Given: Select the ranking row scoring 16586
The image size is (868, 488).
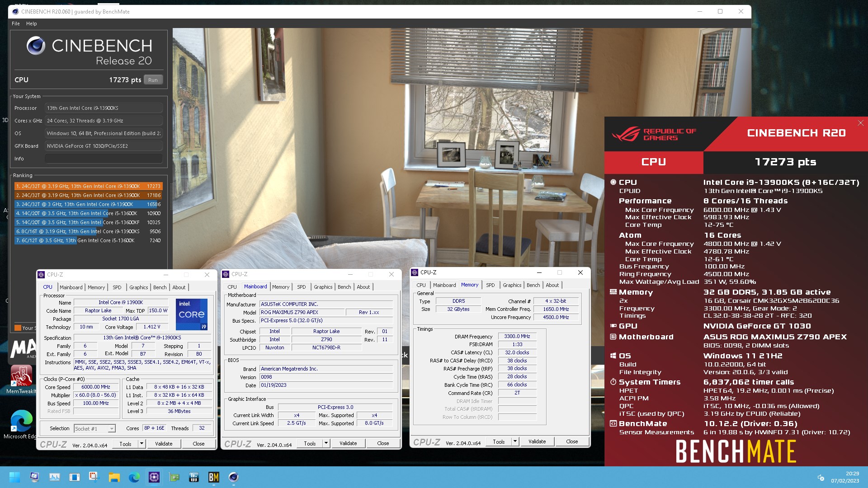Looking at the screenshot, I should pos(88,204).
